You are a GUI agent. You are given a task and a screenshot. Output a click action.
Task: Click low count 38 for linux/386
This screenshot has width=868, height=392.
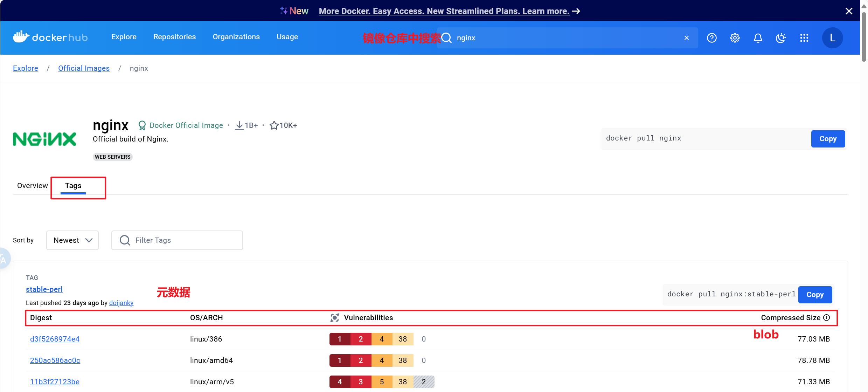(x=403, y=339)
